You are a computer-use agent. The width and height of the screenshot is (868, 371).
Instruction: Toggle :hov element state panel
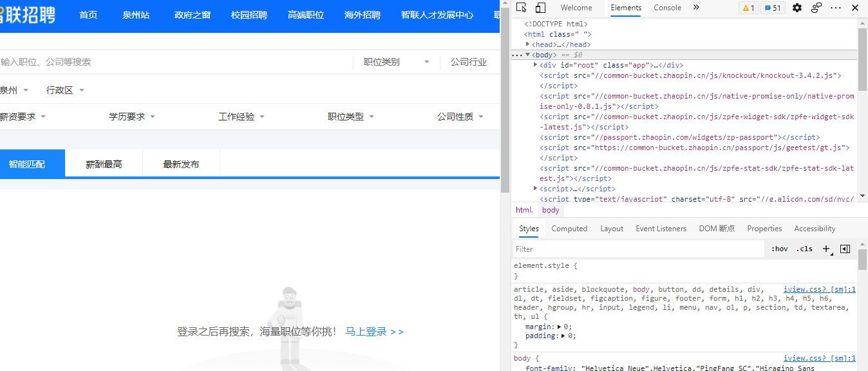779,249
